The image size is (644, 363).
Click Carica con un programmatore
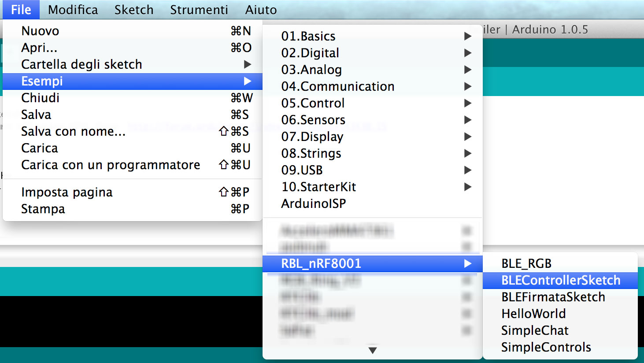(111, 165)
